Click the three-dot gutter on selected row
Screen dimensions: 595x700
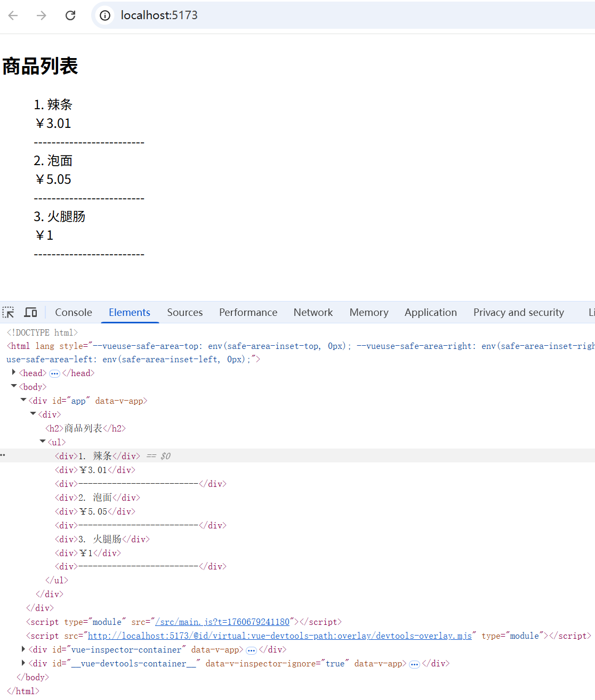pyautogui.click(x=3, y=455)
